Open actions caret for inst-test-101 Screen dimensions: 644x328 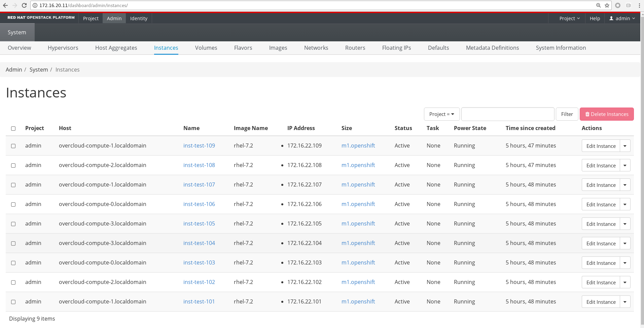pos(625,302)
